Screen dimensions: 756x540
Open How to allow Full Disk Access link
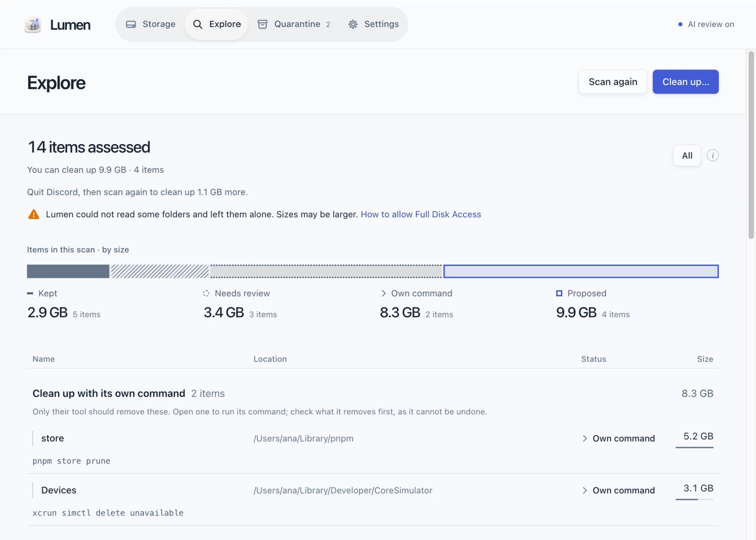421,214
